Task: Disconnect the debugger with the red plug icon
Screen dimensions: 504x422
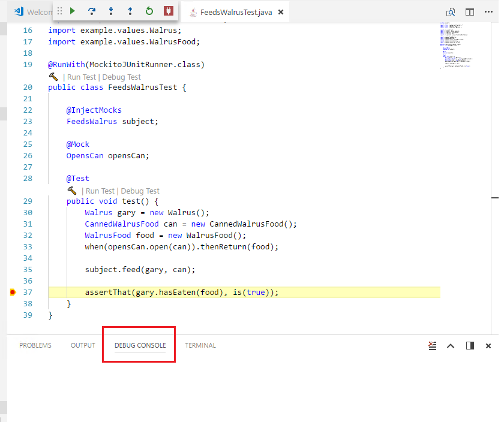Action: click(169, 11)
